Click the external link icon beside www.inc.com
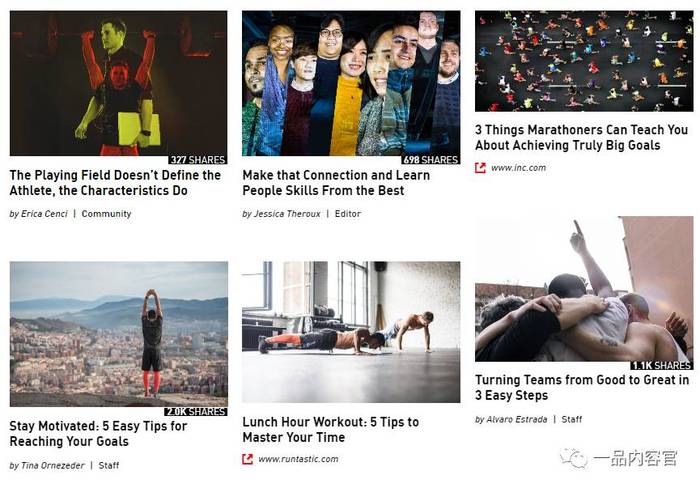 (480, 168)
